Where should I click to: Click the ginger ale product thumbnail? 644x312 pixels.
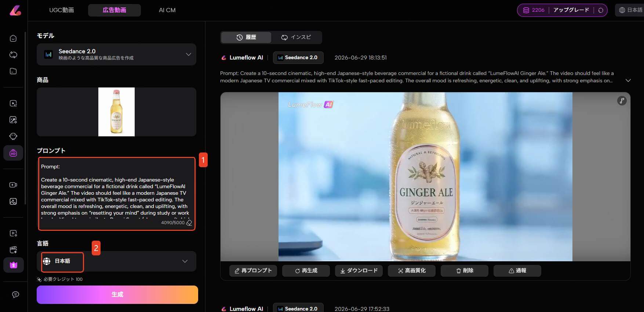click(x=116, y=112)
